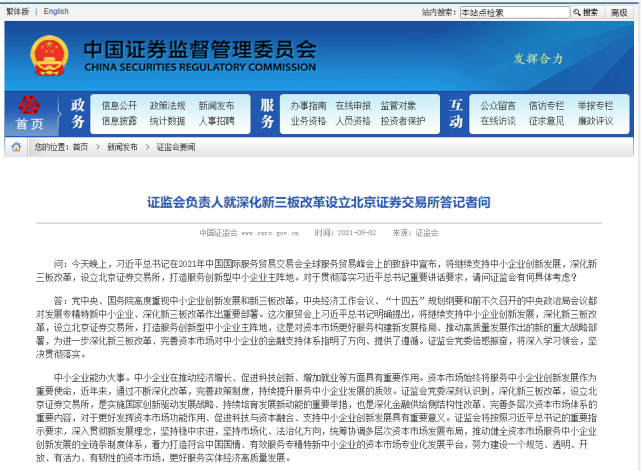The height and width of the screenshot is (471, 641).
Task: Click the www.csrc.gov.cn source text
Action: [x=270, y=233]
